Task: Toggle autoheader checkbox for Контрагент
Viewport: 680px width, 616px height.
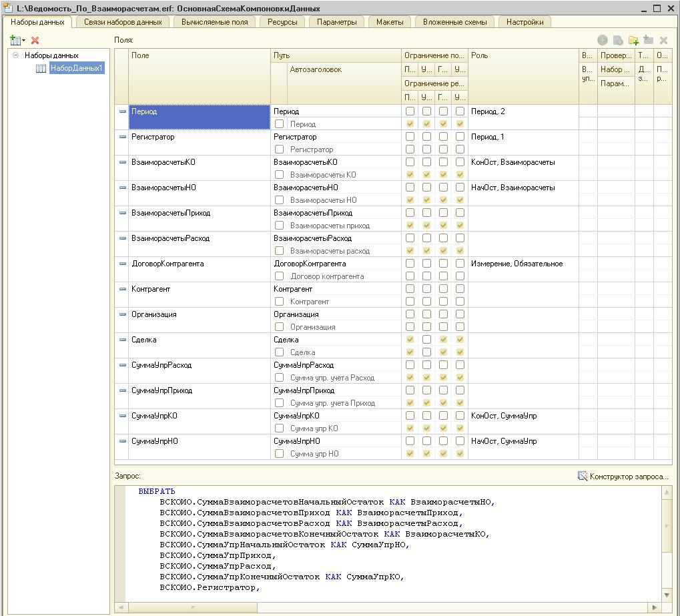Action: [x=280, y=302]
